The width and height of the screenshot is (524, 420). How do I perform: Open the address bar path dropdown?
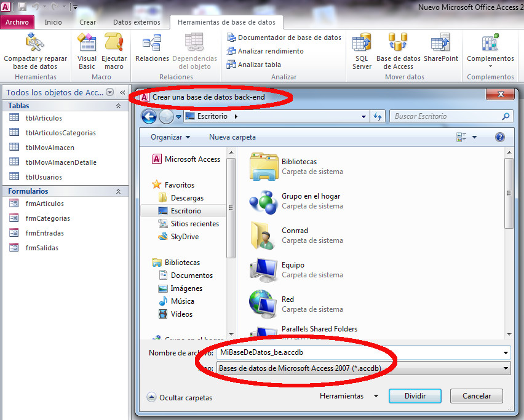(363, 117)
